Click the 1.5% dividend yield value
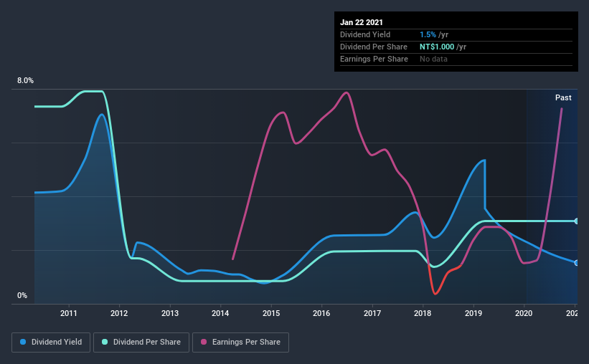Screen dimensions: 589x364 428,34
